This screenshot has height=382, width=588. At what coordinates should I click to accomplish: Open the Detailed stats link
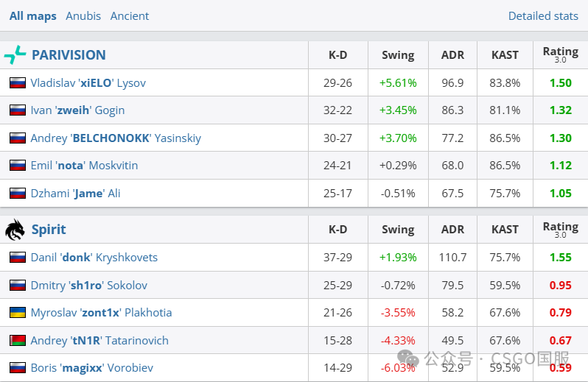(x=543, y=15)
